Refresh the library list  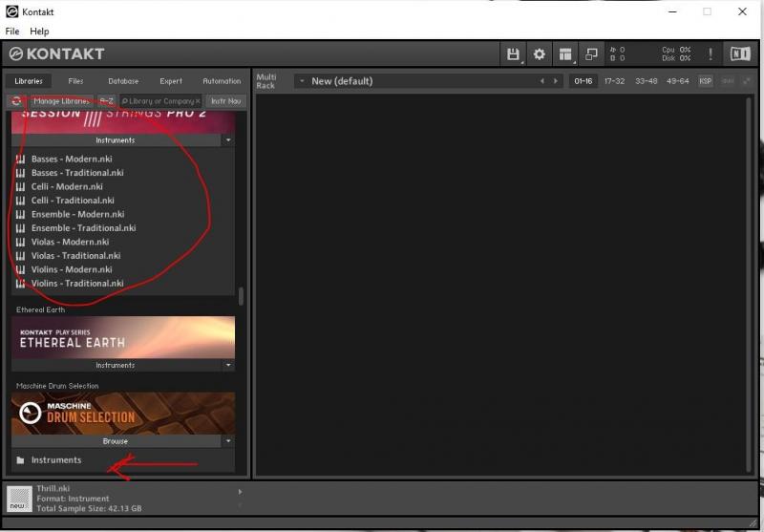point(16,101)
